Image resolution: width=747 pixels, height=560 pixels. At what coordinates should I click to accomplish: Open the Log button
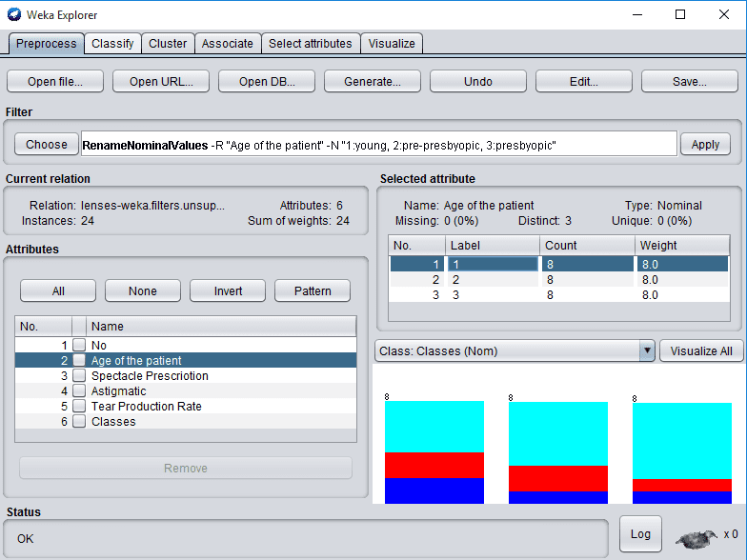point(640,533)
